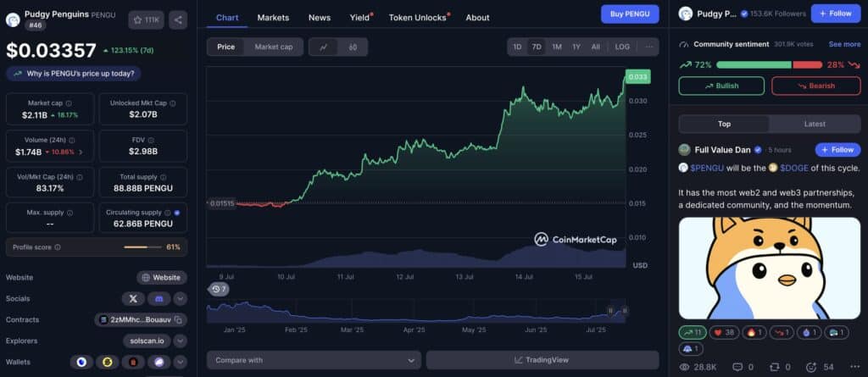This screenshot has height=377, width=868.
Task: Click the $DOGE cashtag link in post
Action: (793, 169)
